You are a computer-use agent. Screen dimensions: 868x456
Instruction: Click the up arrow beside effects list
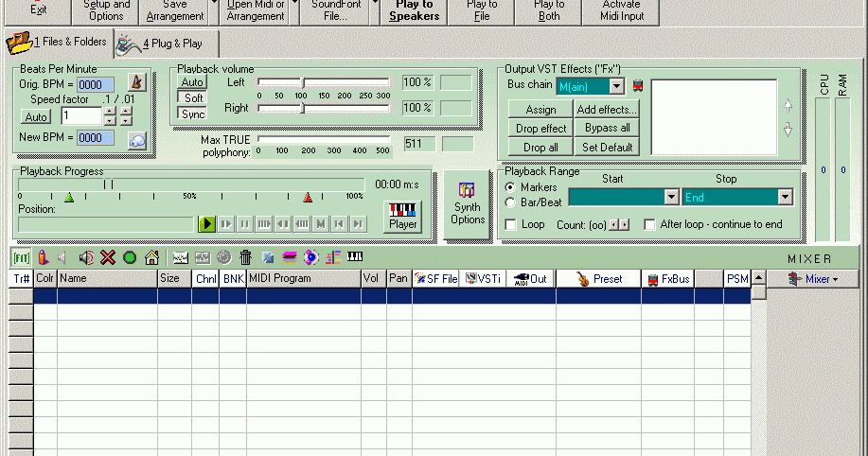pyautogui.click(x=788, y=106)
